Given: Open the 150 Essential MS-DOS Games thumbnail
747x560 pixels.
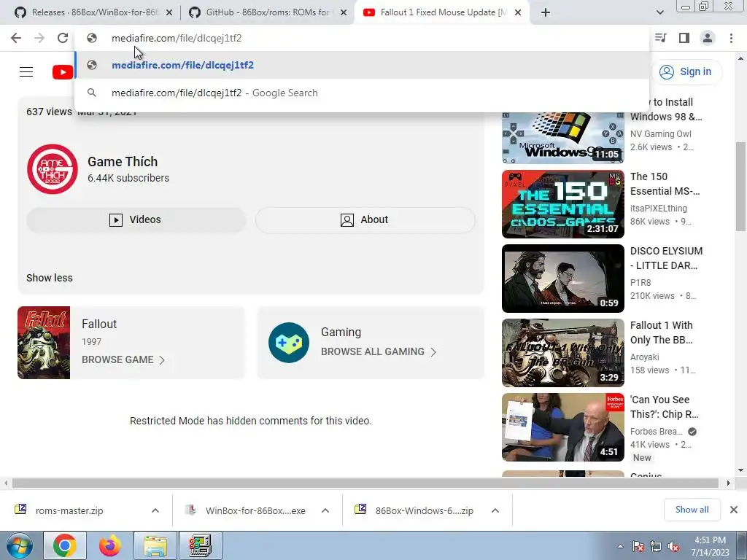Looking at the screenshot, I should point(563,204).
